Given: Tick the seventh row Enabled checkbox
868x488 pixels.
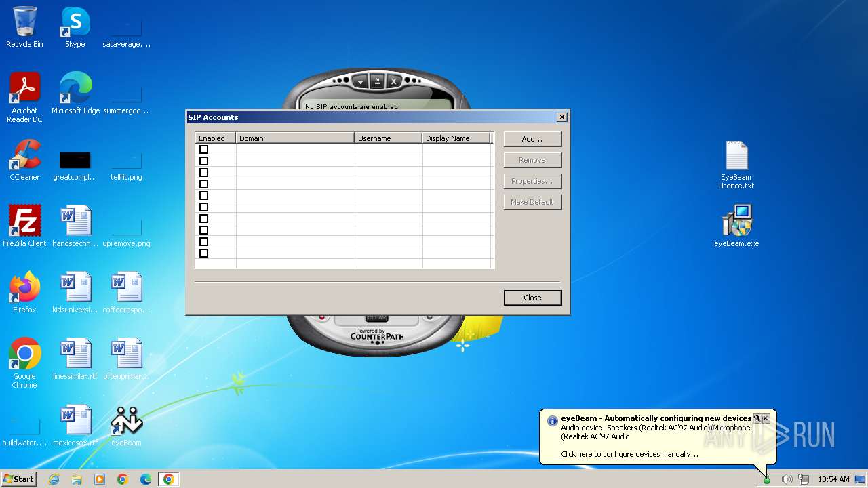Looking at the screenshot, I should (x=203, y=219).
